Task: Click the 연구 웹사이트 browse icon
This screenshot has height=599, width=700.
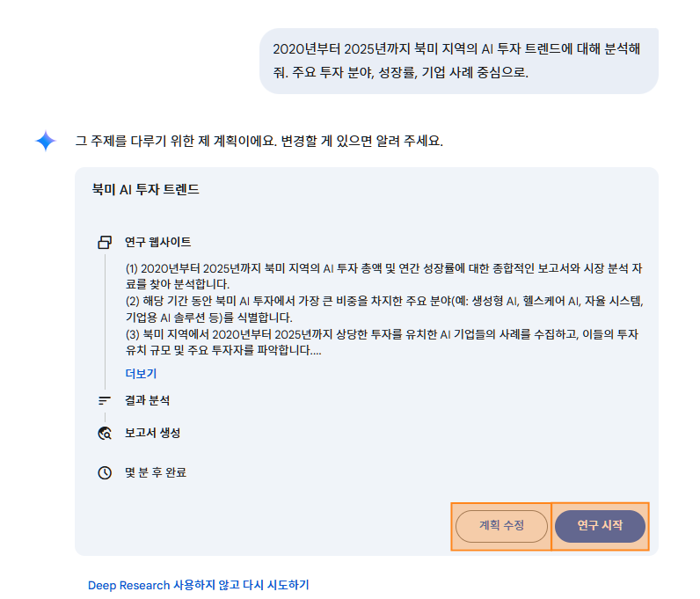Action: [105, 242]
